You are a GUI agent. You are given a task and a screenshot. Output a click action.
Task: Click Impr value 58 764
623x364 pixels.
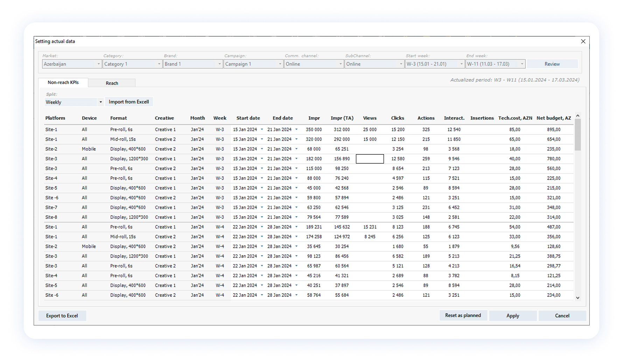[314, 295]
